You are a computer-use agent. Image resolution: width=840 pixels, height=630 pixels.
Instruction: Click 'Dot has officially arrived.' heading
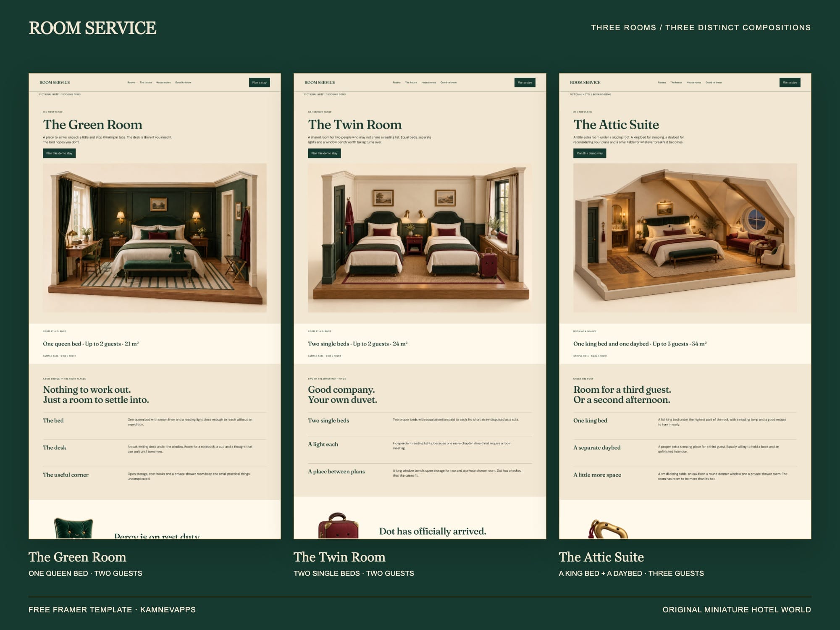[x=433, y=531]
